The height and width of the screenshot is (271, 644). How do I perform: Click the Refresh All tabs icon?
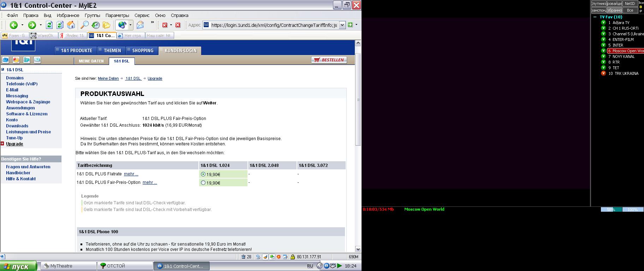click(x=60, y=25)
